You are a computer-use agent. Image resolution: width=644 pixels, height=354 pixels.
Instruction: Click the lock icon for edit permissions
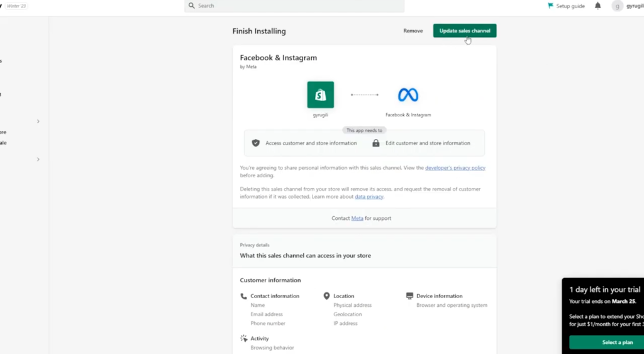375,143
